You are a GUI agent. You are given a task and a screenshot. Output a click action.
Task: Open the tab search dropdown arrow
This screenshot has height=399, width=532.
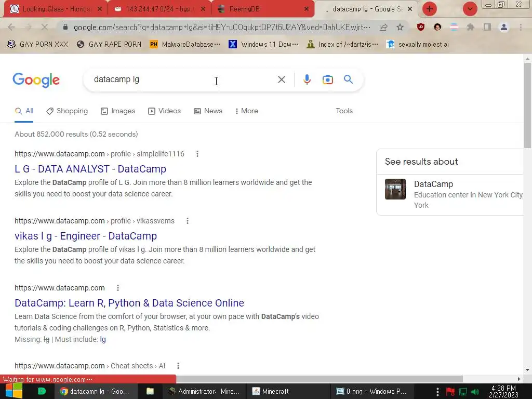[x=470, y=9]
